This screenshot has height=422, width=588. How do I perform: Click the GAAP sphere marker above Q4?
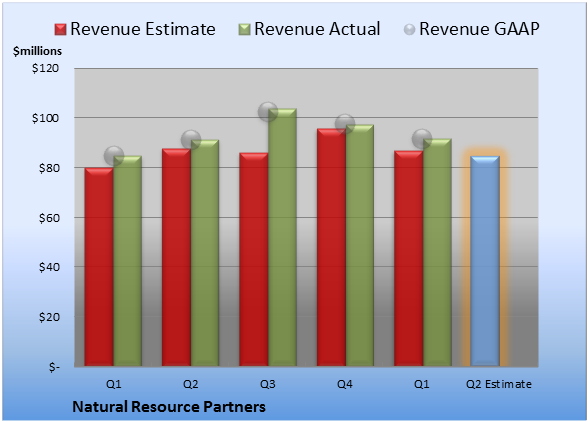coord(345,124)
